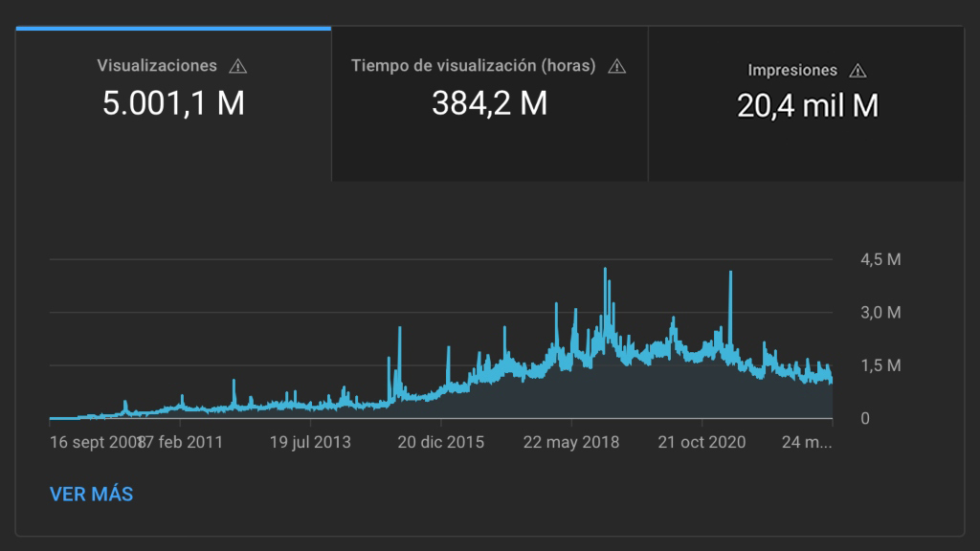Click the 21 oct 2020 date label
Viewport: 980px width, 551px height.
pyautogui.click(x=702, y=442)
